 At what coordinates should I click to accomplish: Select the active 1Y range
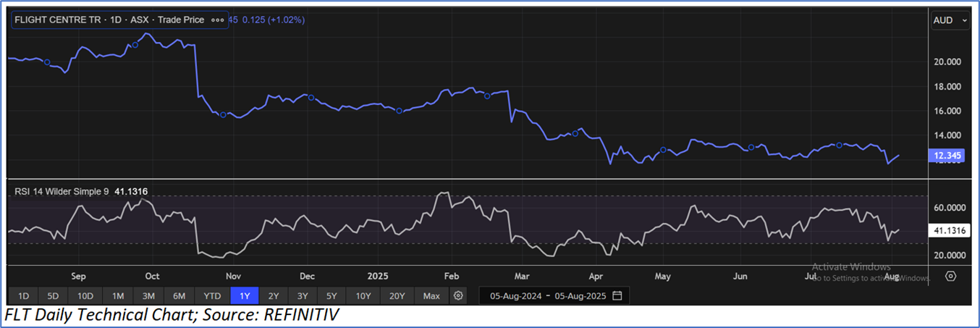click(x=244, y=295)
